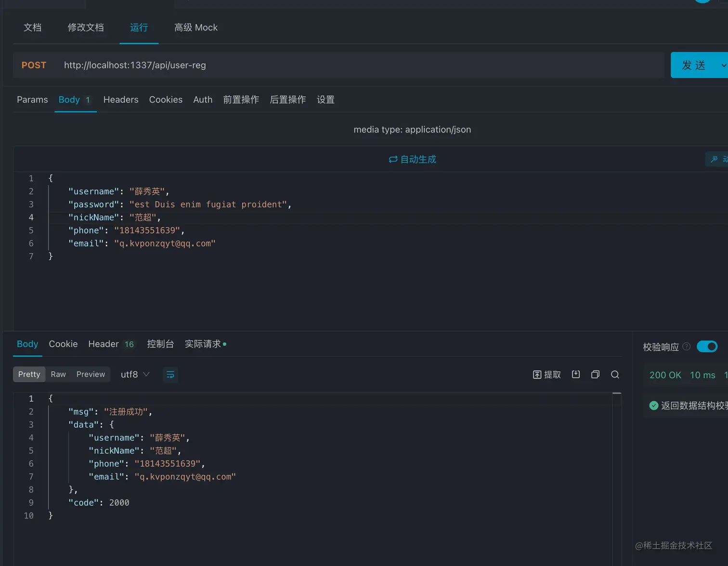Edit the request URL field
728x566 pixels.
[361, 65]
